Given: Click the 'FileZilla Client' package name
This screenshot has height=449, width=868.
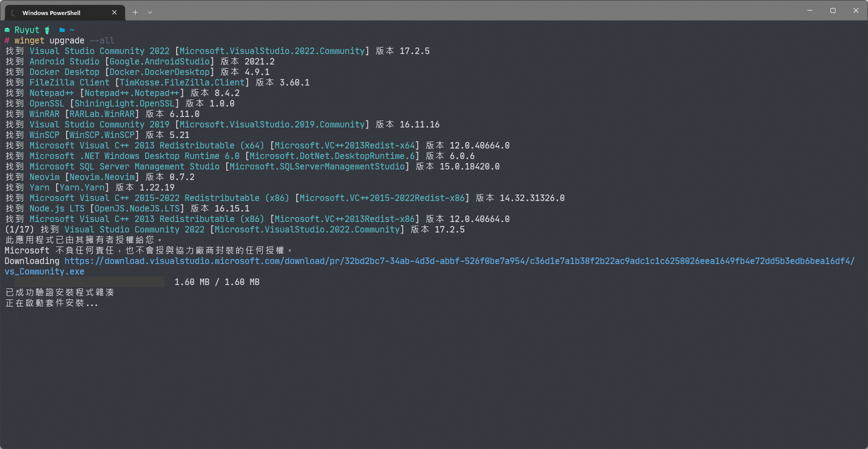Looking at the screenshot, I should [70, 82].
